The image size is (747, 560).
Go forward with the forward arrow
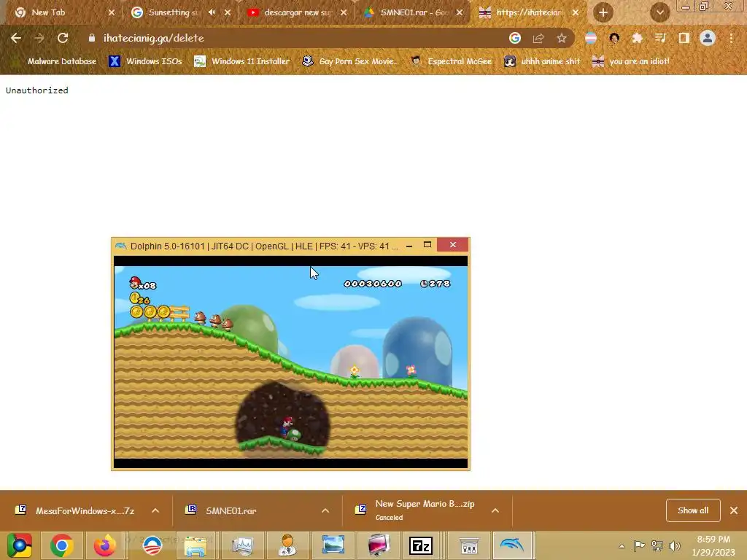point(39,38)
